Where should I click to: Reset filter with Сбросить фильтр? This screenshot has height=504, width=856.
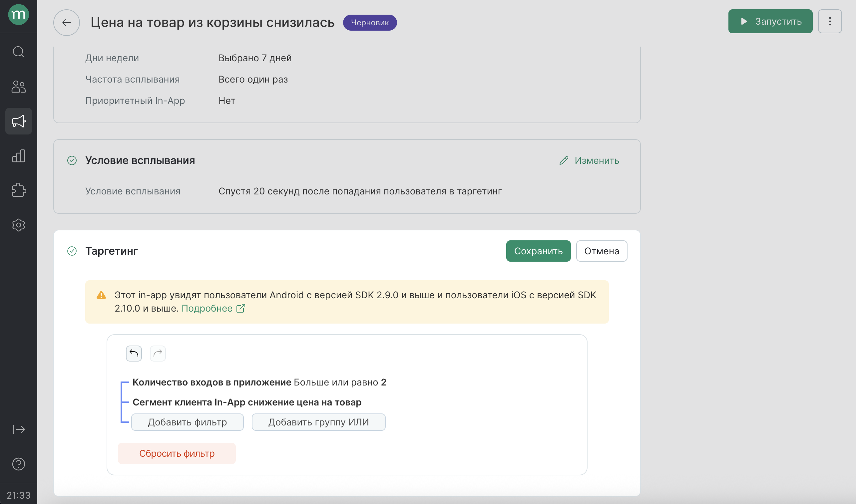177,453
